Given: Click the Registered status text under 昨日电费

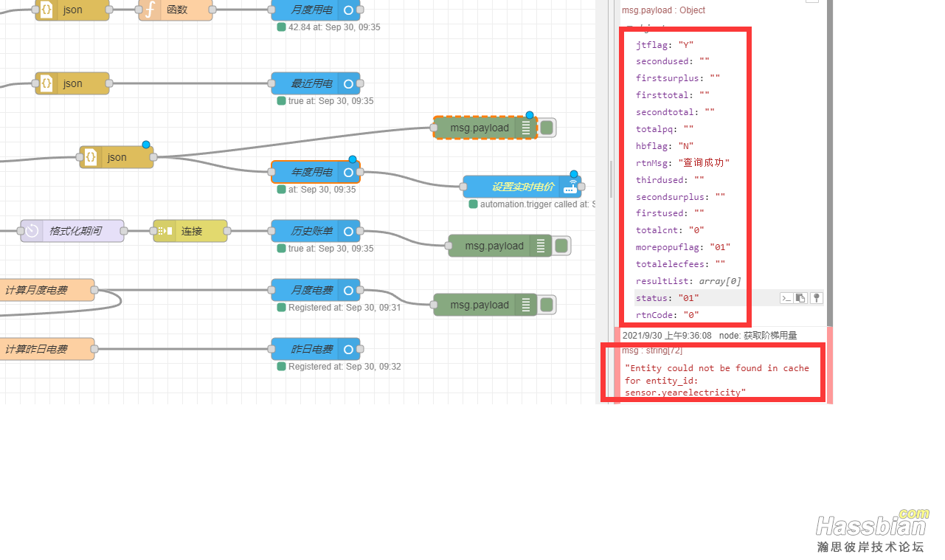Looking at the screenshot, I should point(345,367).
